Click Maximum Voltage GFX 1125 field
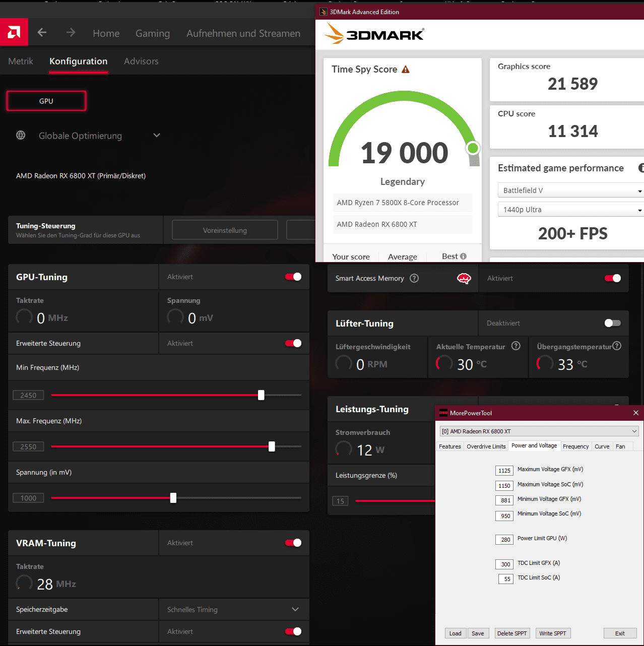644x646 pixels. (504, 471)
